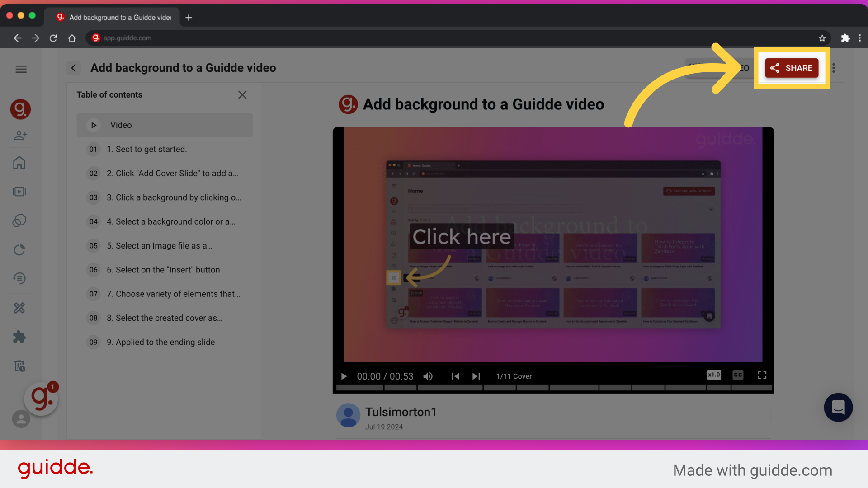The width and height of the screenshot is (868, 488).
Task: Enable closed captions with the CC button
Action: 738,375
